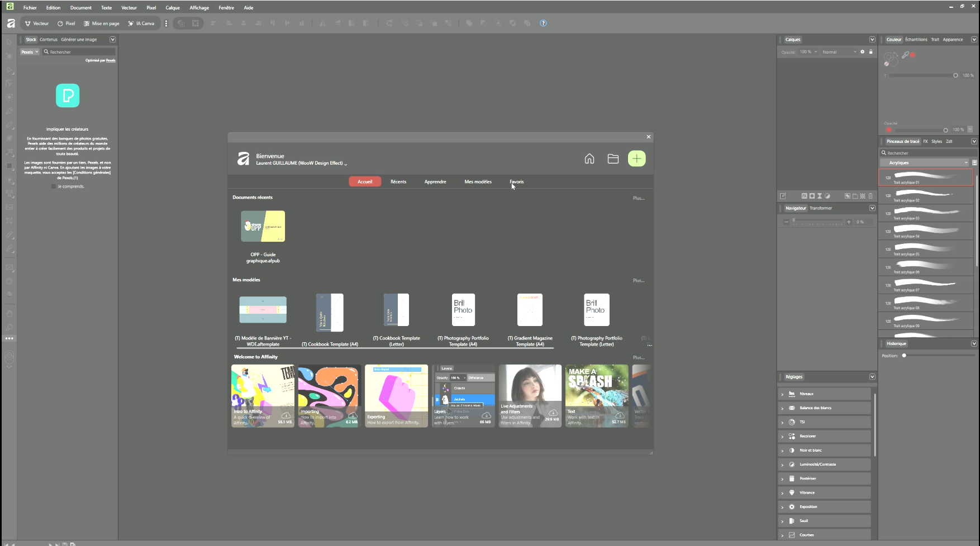
Task: Adjust the color Opacité slider handle
Action: [x=945, y=130]
